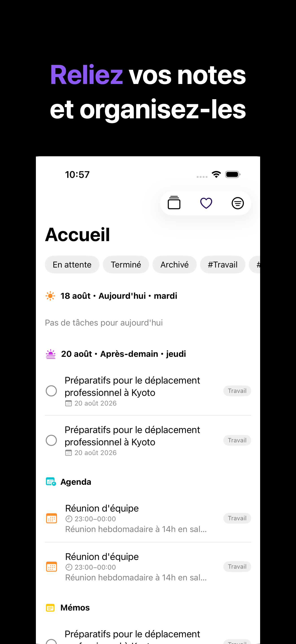Open the stacked cards view icon
The height and width of the screenshot is (644, 296).
[x=174, y=203]
